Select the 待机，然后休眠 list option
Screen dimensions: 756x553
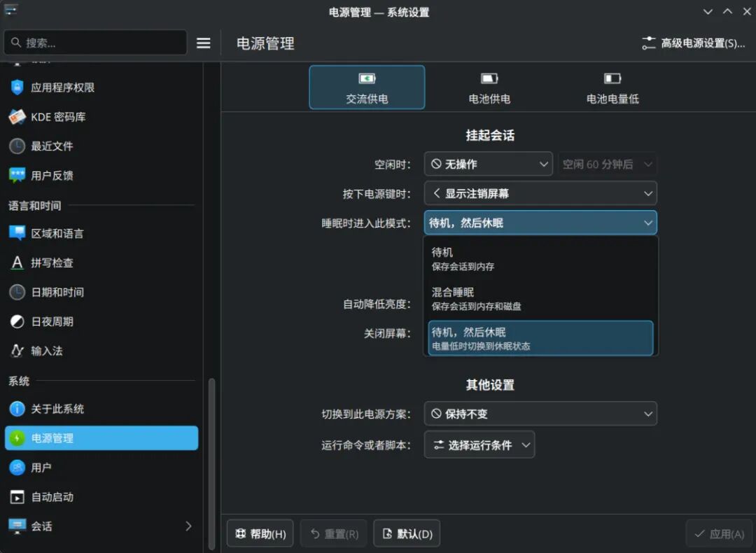(x=540, y=338)
